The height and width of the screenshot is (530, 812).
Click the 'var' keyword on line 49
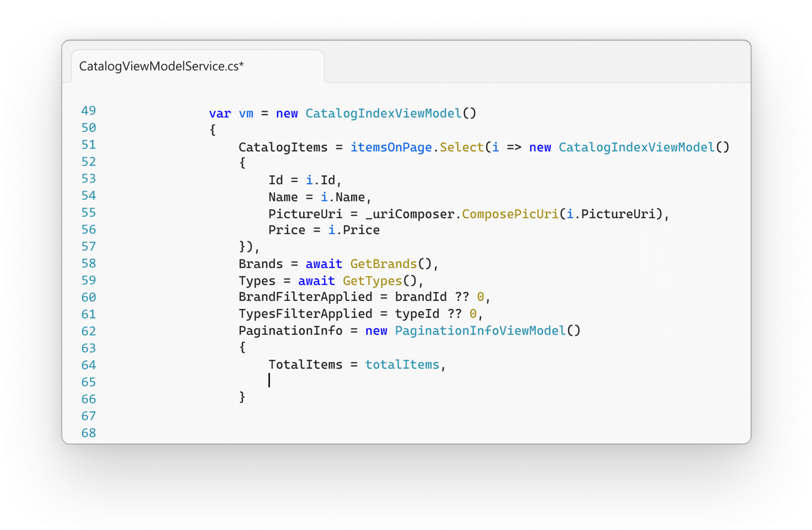pos(220,113)
